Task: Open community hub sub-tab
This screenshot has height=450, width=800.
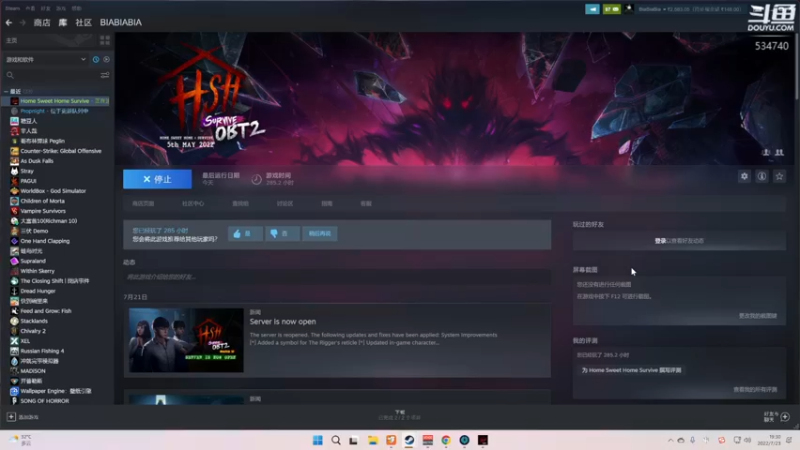Action: (193, 204)
